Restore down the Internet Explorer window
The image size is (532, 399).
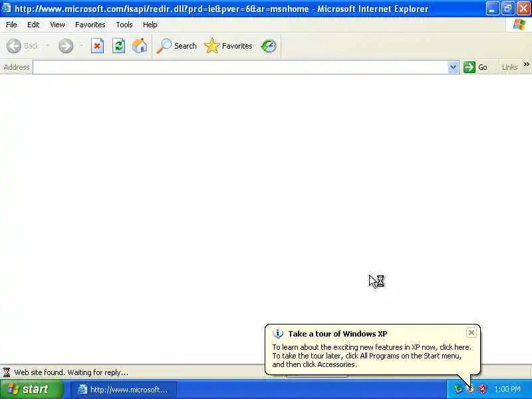(x=508, y=9)
